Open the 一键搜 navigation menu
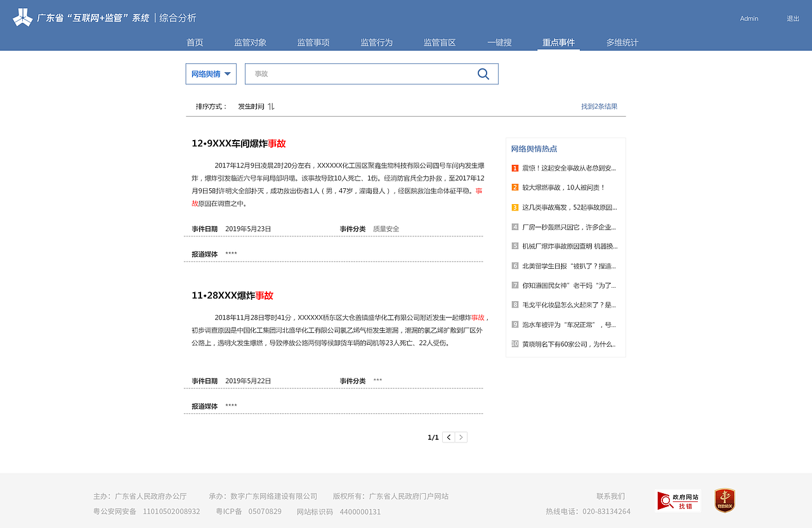 [x=500, y=42]
